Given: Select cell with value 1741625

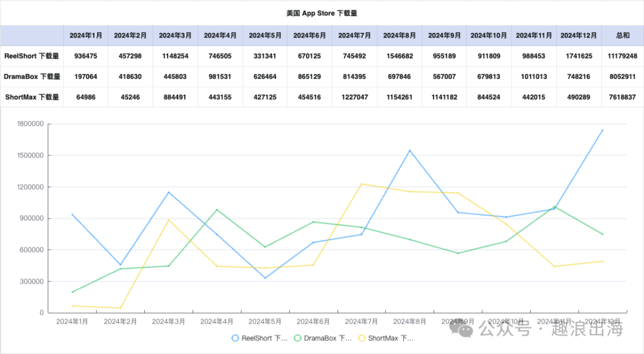Looking at the screenshot, I should (578, 56).
